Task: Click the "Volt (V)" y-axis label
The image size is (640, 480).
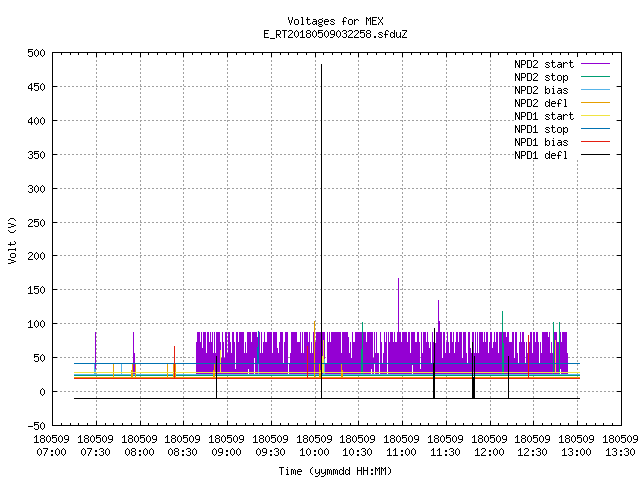Action: click(x=12, y=240)
